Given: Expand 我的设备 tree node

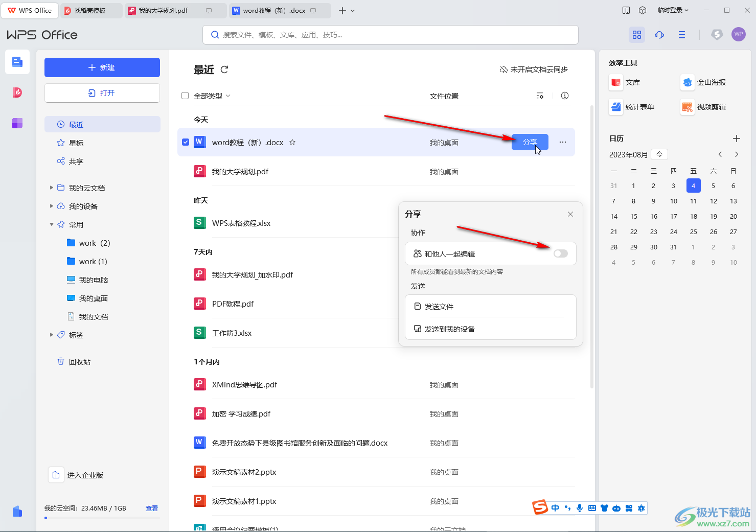Looking at the screenshot, I should point(52,206).
